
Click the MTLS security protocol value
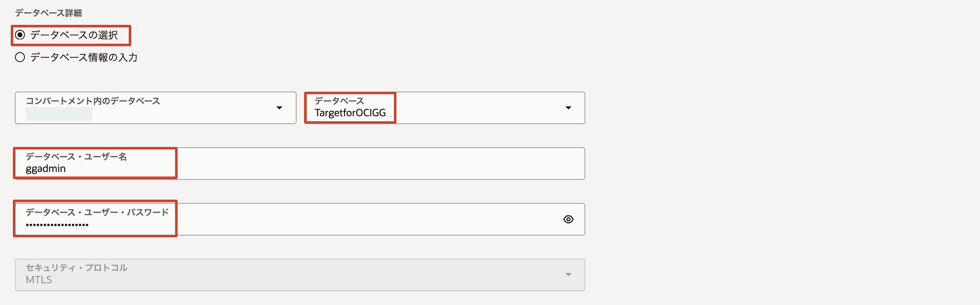[x=39, y=280]
